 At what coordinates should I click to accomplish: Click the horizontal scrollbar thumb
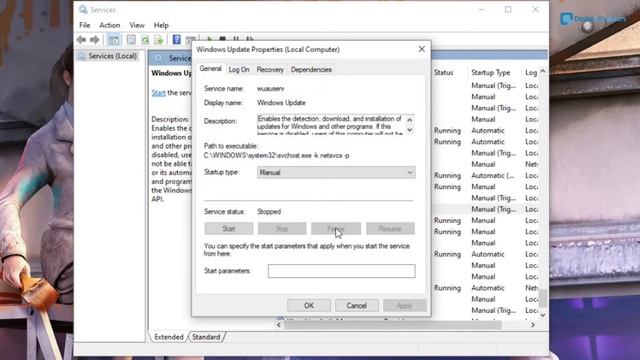(392, 325)
